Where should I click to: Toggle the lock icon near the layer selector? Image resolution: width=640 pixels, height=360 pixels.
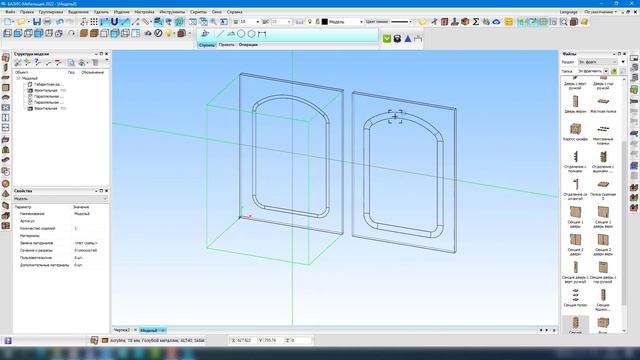[x=317, y=22]
